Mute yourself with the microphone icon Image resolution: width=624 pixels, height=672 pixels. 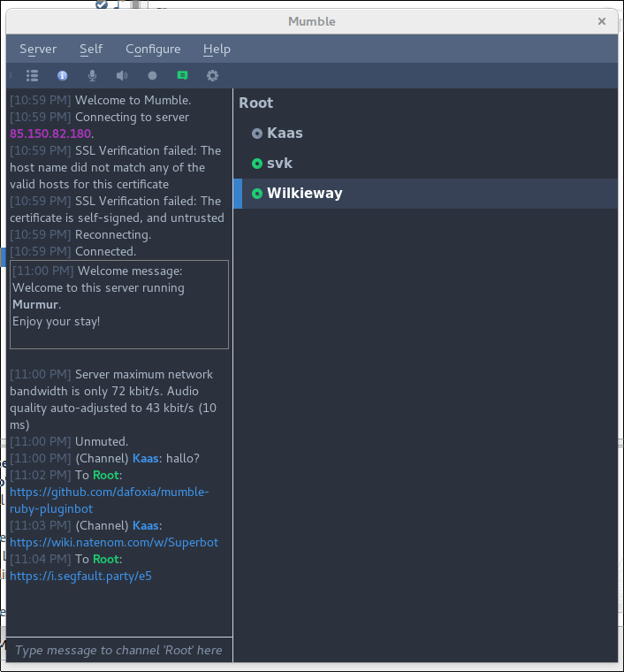pyautogui.click(x=92, y=76)
